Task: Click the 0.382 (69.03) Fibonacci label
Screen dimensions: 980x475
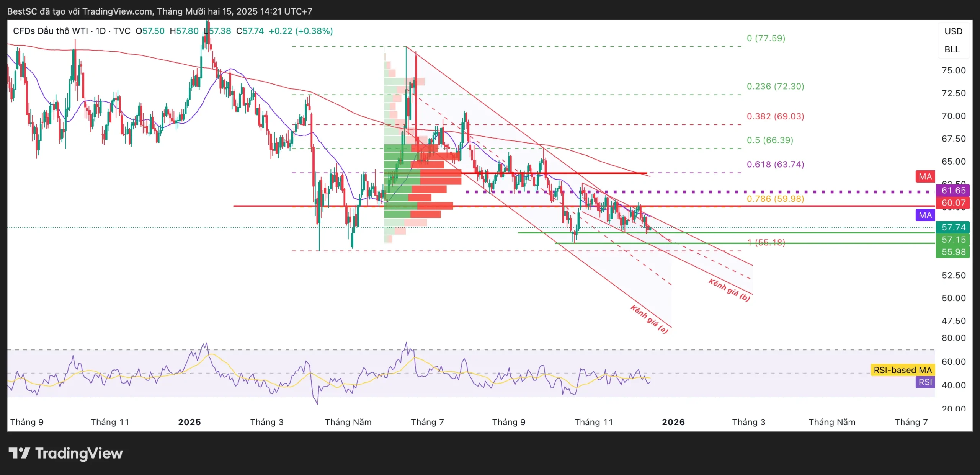Action: [775, 116]
